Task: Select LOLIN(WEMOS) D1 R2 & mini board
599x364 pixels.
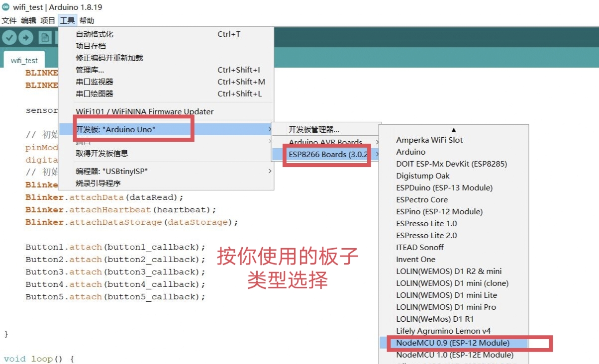Action: point(453,271)
